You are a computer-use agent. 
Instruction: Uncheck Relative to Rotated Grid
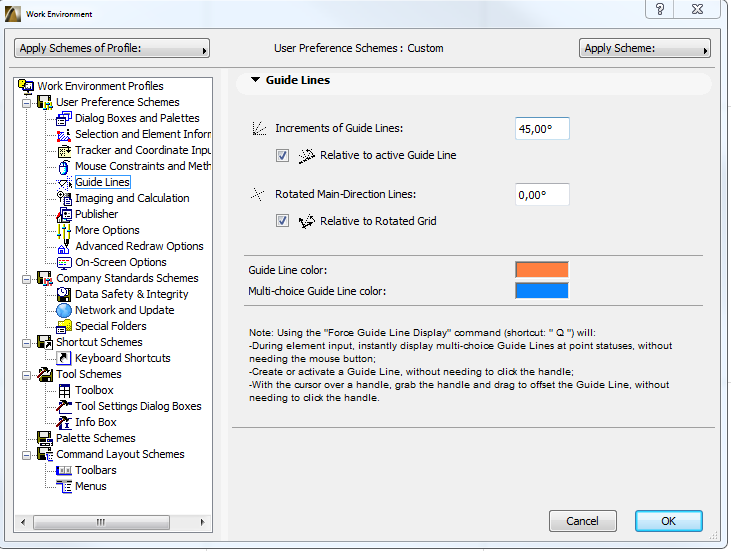283,221
